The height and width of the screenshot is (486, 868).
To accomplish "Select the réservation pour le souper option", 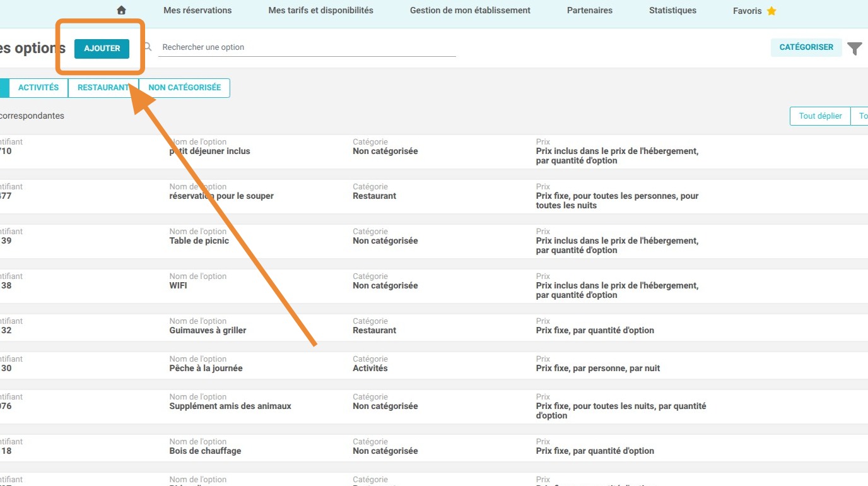I will click(x=221, y=196).
